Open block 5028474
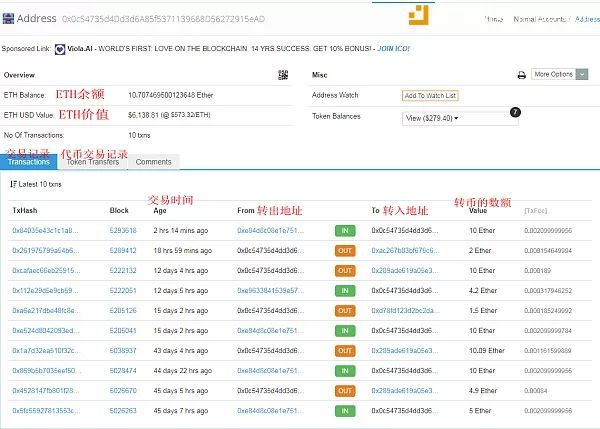600x429 pixels. pos(123,371)
